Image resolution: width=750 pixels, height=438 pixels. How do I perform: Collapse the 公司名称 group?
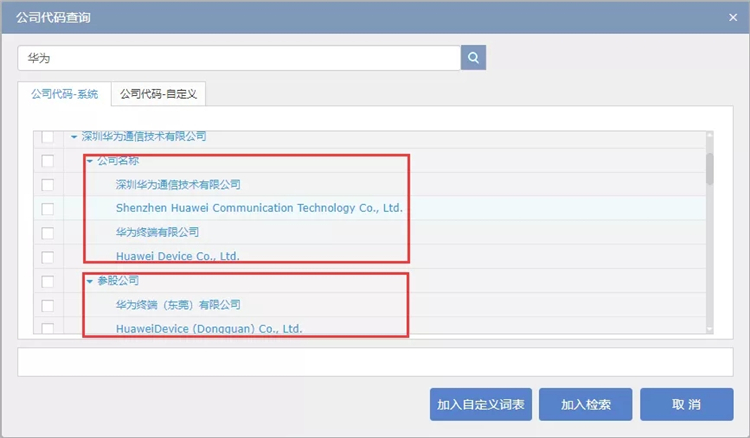[x=90, y=161]
